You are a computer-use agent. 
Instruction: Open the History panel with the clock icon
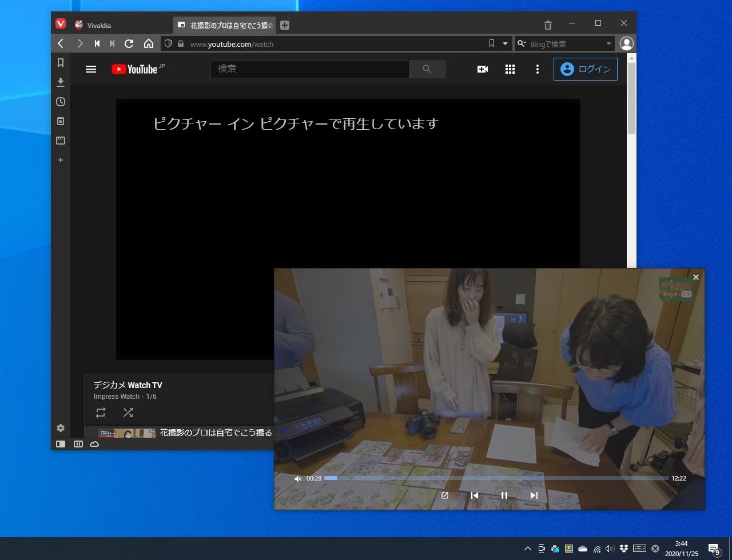(61, 102)
